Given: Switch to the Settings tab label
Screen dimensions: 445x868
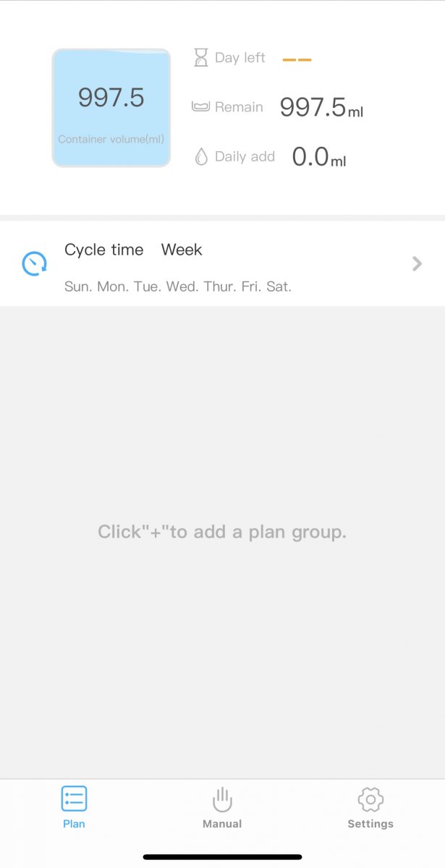Looking at the screenshot, I should coord(370,824).
